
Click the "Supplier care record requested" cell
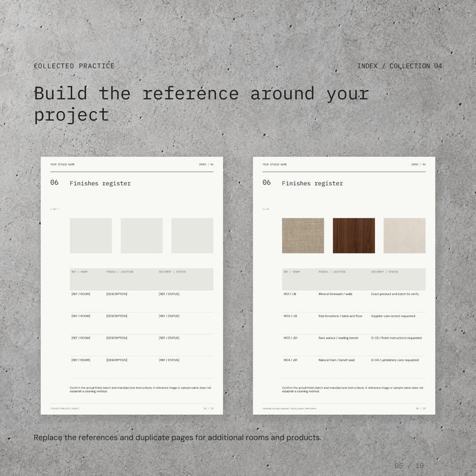tap(393, 316)
